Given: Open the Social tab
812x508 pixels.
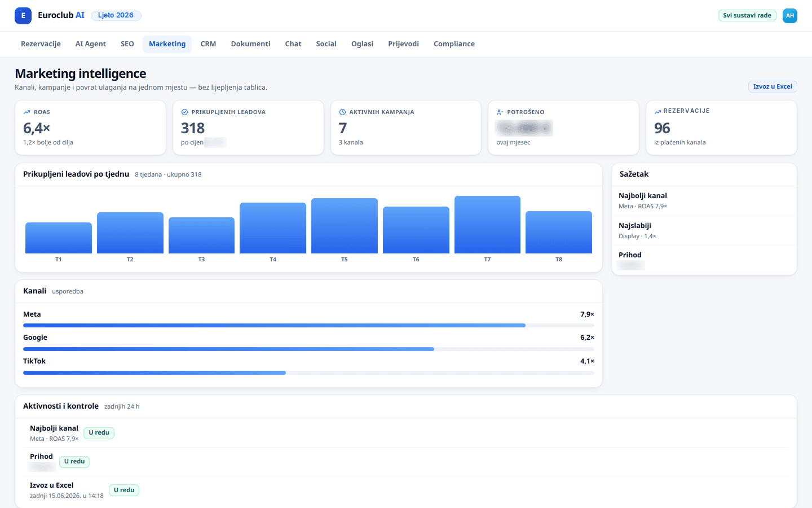Looking at the screenshot, I should coord(326,44).
